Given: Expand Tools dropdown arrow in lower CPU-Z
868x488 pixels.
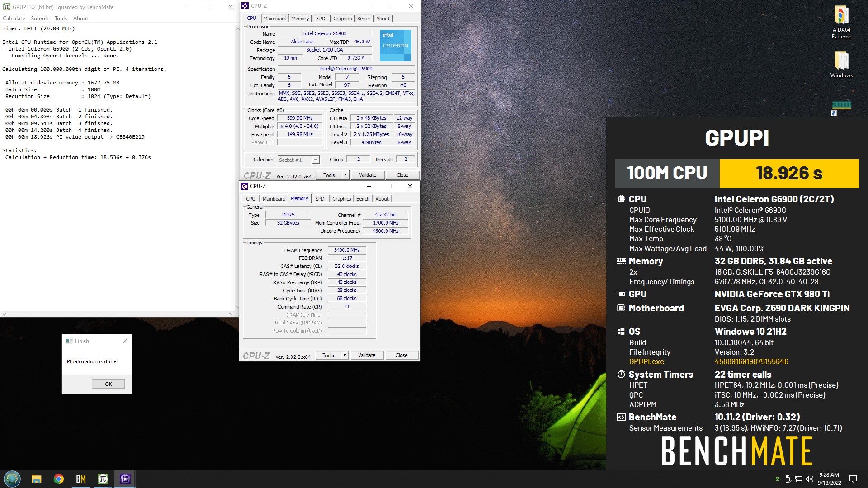Looking at the screenshot, I should [344, 355].
